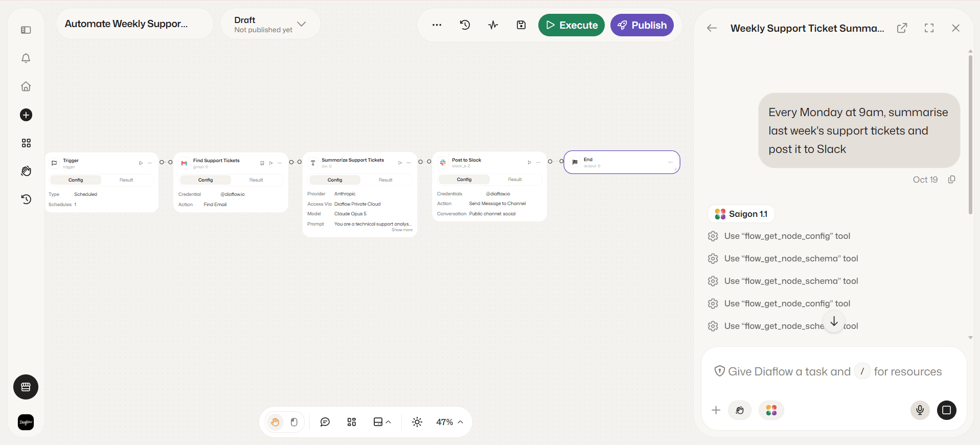Open the Trigger node options menu
Screen dimensions: 980x445
(150, 163)
